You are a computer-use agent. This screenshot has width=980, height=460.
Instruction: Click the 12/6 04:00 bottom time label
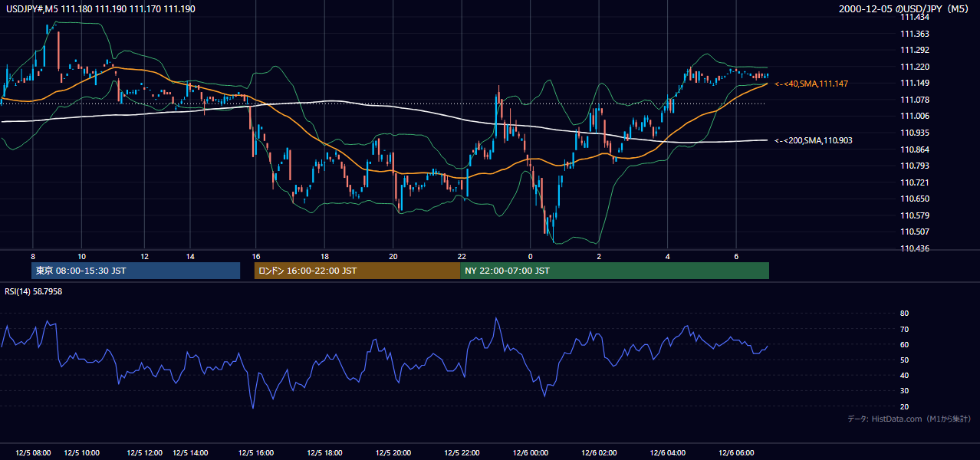[667, 453]
